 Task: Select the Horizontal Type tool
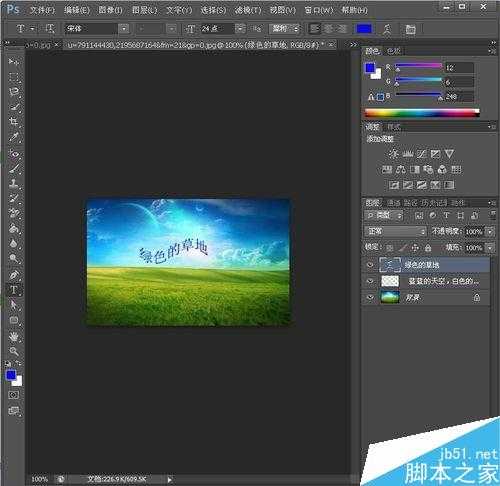point(14,290)
